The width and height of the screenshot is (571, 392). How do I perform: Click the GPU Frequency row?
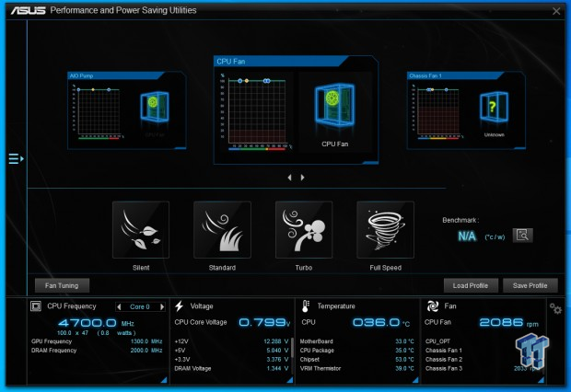(97, 341)
